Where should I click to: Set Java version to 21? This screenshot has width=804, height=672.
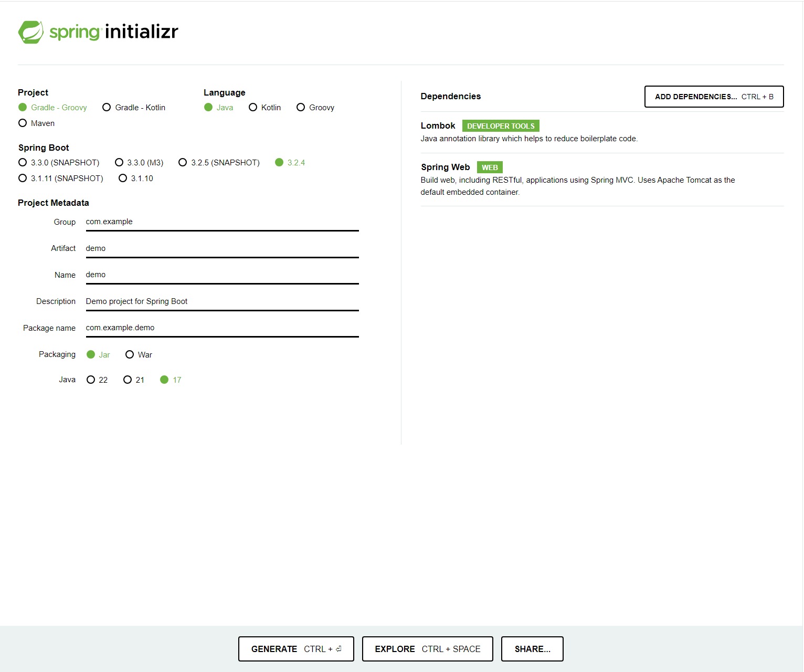[134, 380]
